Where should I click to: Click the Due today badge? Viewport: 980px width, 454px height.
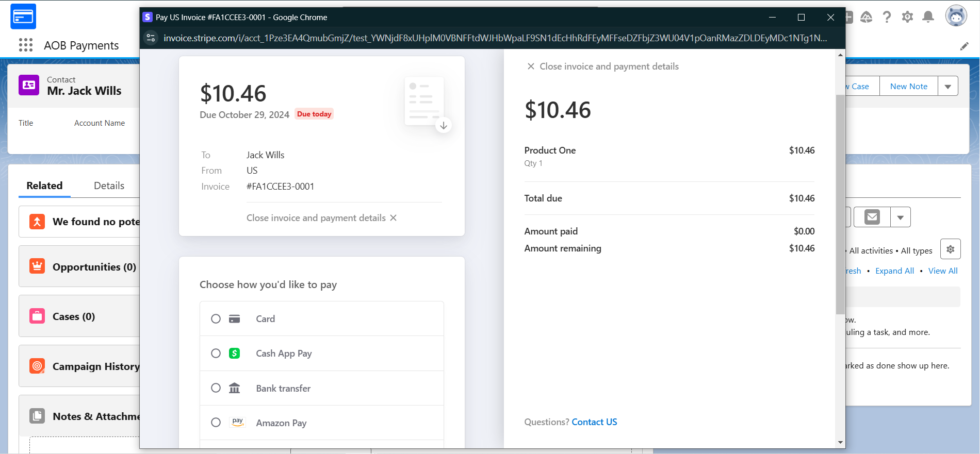coord(314,114)
